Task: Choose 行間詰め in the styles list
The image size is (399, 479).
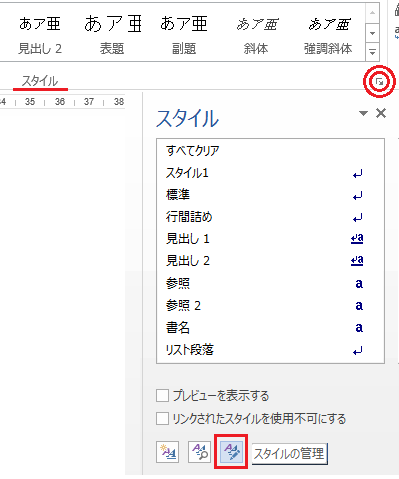Action: tap(270, 217)
